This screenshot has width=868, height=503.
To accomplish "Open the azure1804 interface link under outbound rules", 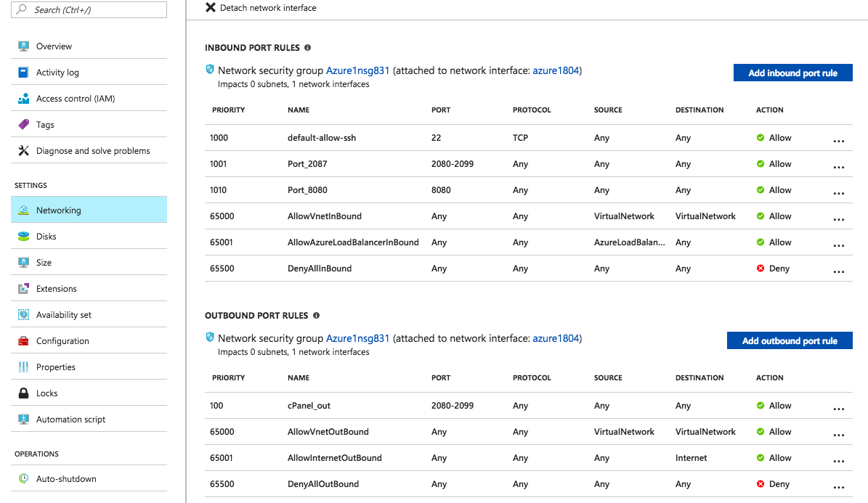I will pyautogui.click(x=556, y=339).
